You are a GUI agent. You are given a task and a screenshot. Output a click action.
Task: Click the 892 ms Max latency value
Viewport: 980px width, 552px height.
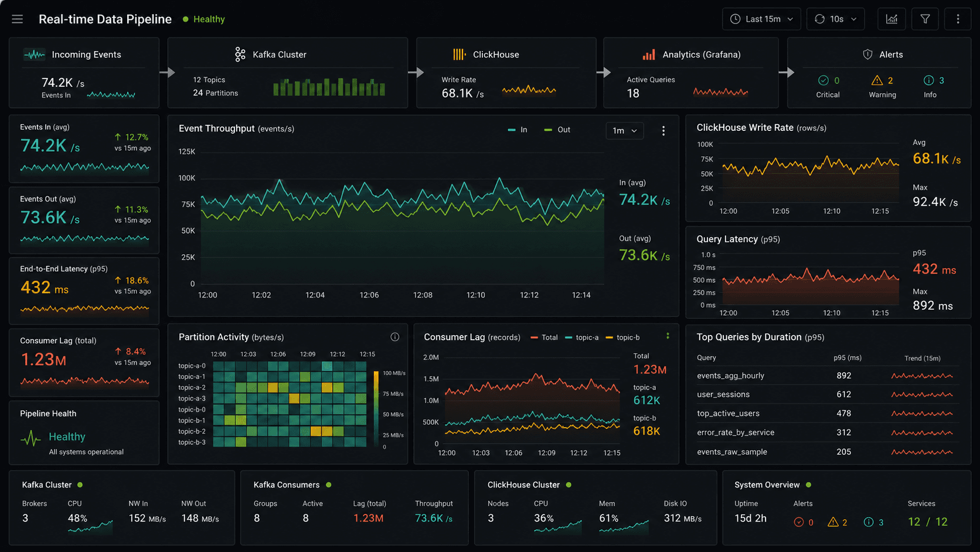click(x=933, y=306)
